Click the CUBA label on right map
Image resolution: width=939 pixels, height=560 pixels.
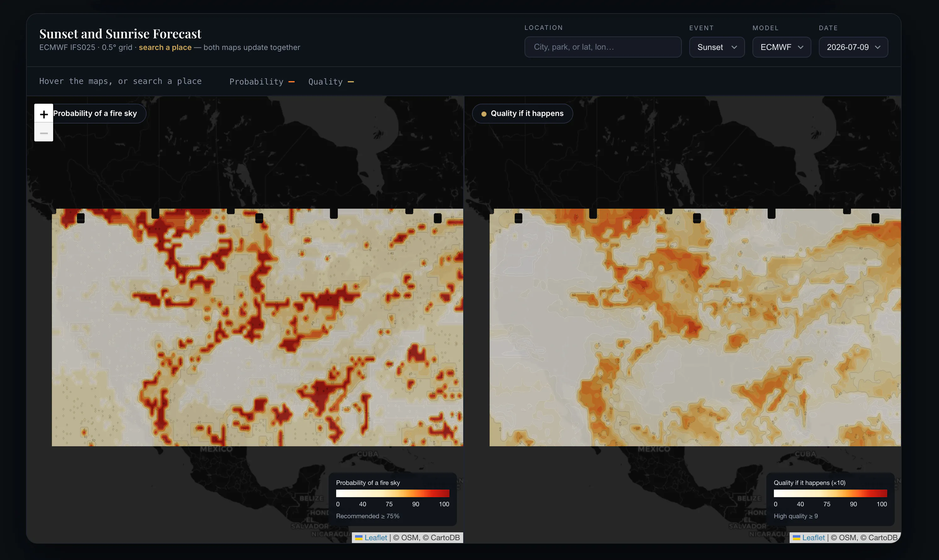pyautogui.click(x=805, y=454)
